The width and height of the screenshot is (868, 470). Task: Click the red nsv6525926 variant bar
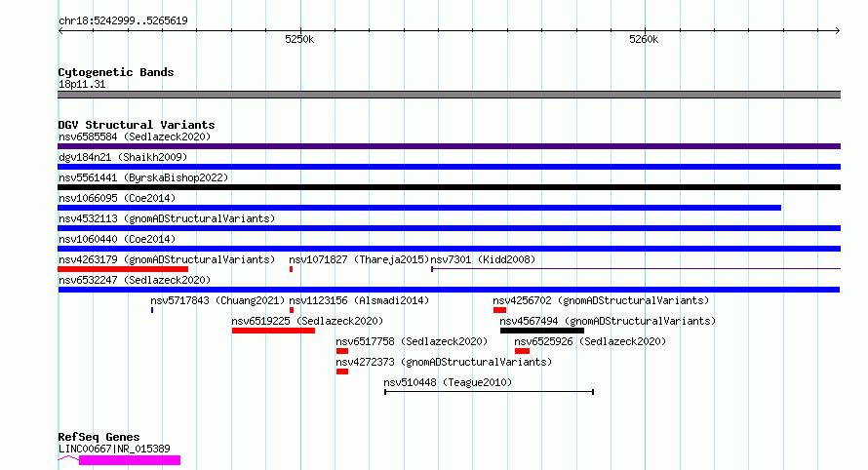(522, 351)
